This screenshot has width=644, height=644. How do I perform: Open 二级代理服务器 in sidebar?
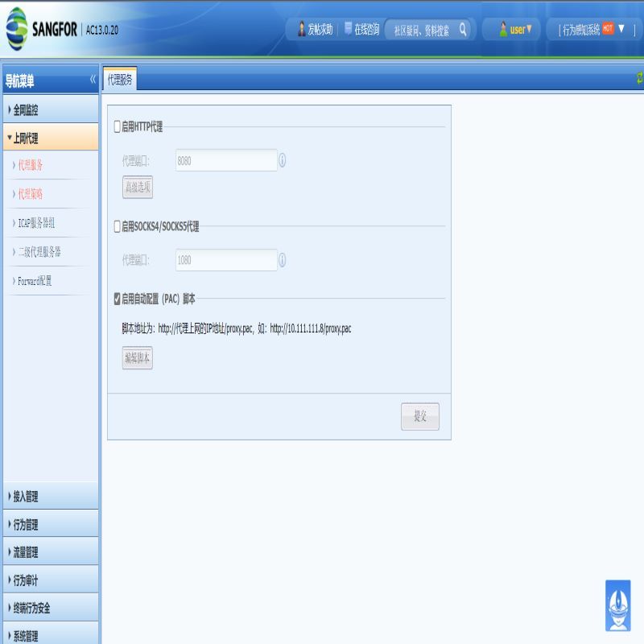coord(39,252)
